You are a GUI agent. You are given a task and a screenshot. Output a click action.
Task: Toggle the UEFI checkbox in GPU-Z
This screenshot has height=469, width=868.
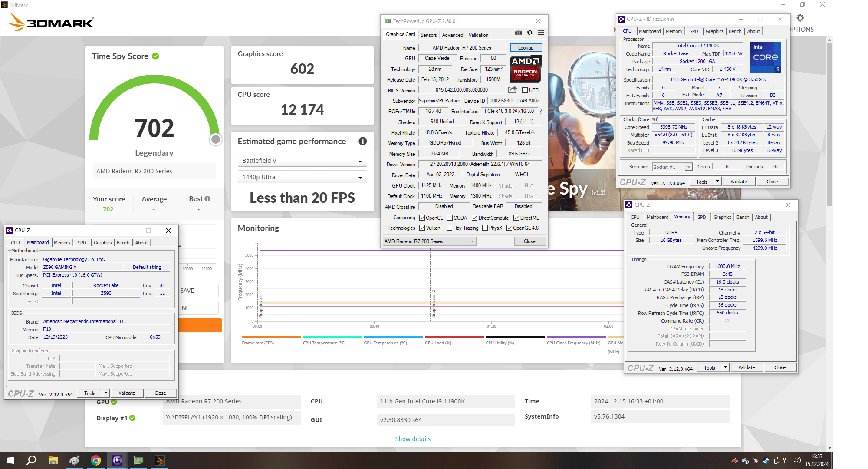tap(525, 90)
